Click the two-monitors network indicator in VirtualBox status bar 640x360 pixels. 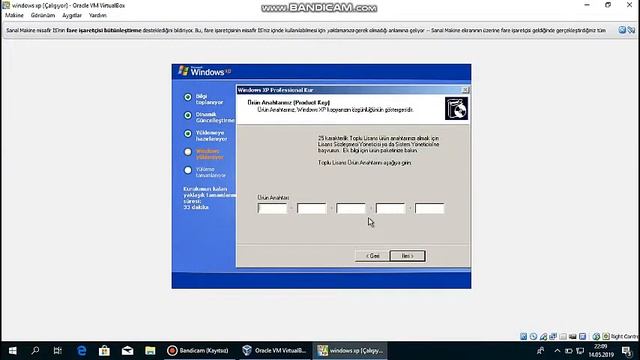point(553,336)
